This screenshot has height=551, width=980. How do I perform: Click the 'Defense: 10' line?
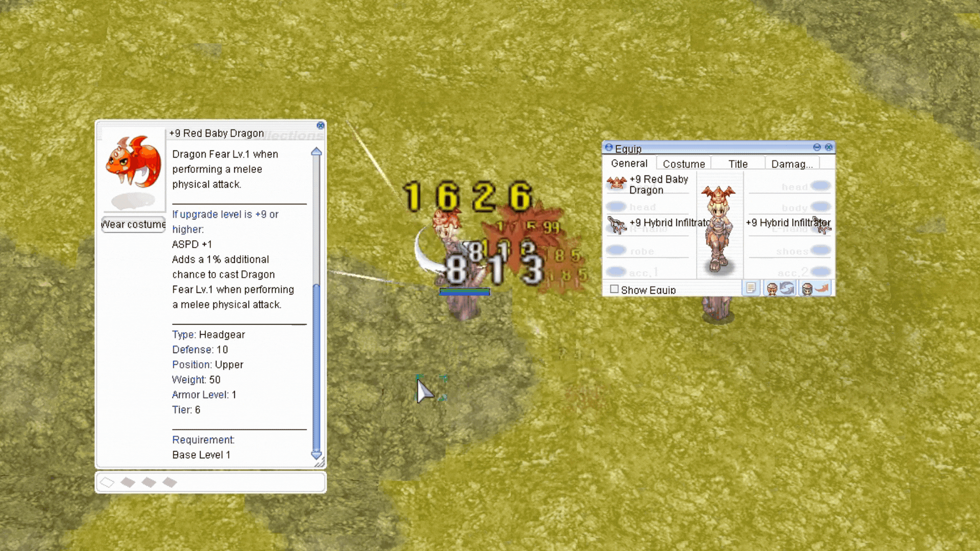[200, 349]
